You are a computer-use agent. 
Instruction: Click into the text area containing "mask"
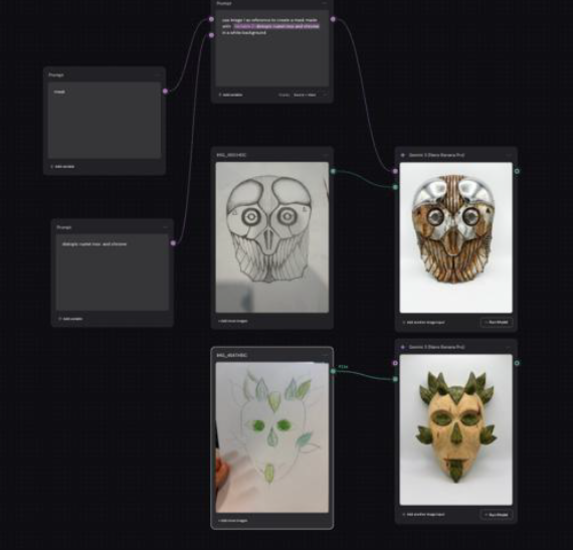click(105, 120)
